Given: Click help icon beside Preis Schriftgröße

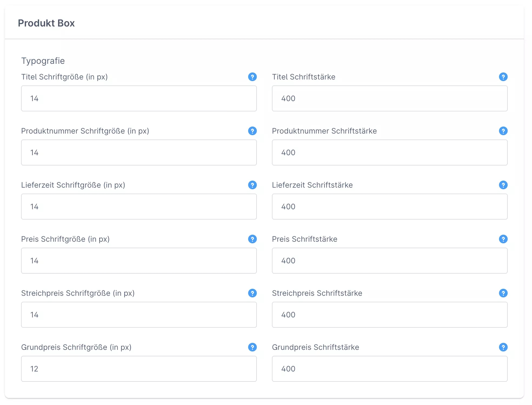Looking at the screenshot, I should [252, 239].
